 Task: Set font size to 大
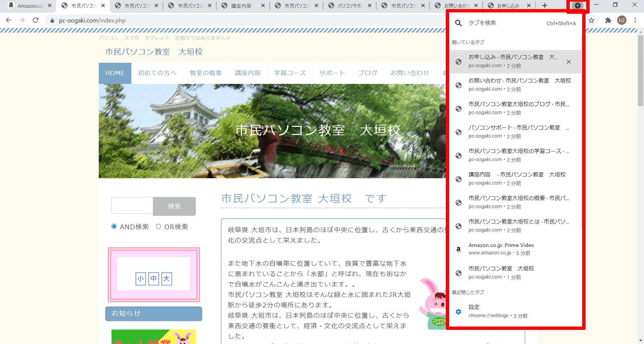[x=167, y=279]
